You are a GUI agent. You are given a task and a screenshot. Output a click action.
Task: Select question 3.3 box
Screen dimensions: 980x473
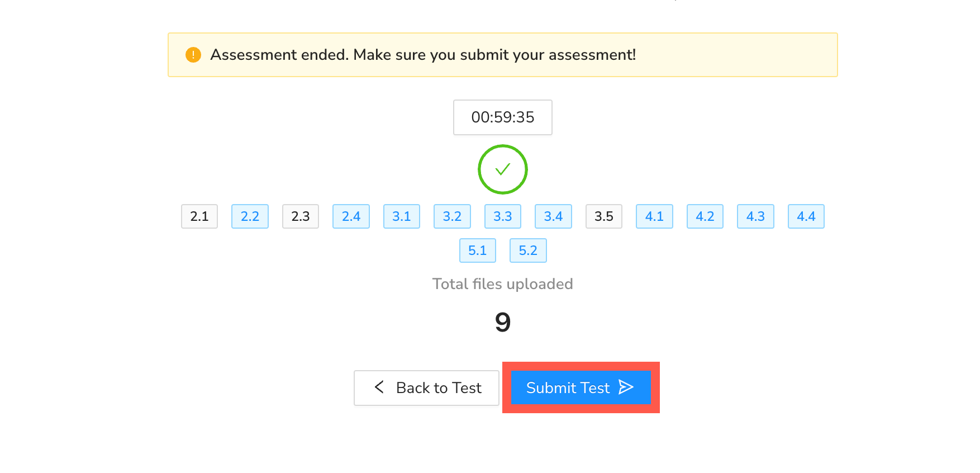pos(503,216)
